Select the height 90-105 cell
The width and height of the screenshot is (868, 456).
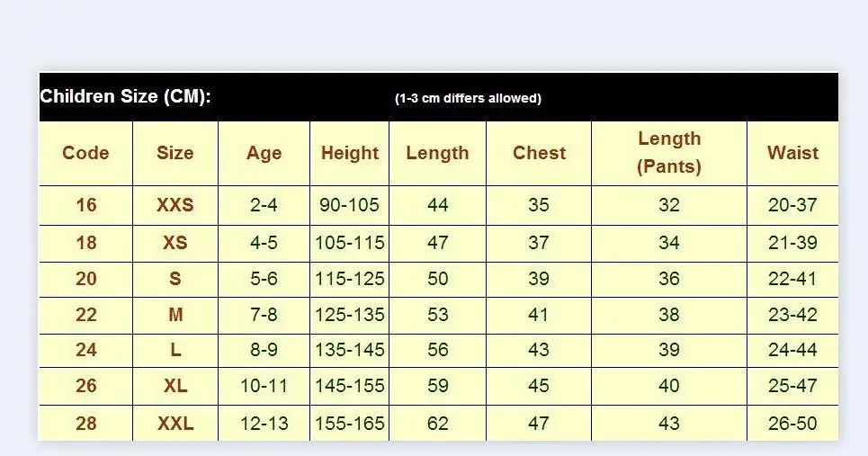[x=350, y=205]
